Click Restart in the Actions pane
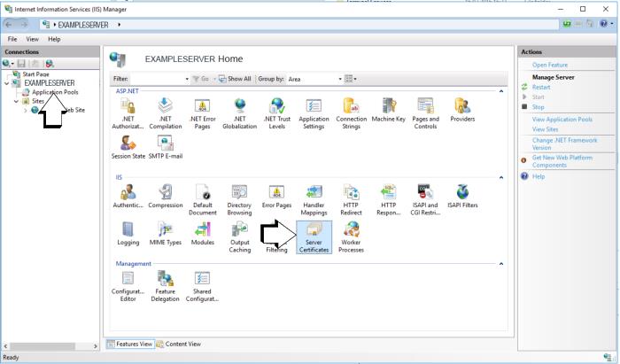 pyautogui.click(x=541, y=87)
